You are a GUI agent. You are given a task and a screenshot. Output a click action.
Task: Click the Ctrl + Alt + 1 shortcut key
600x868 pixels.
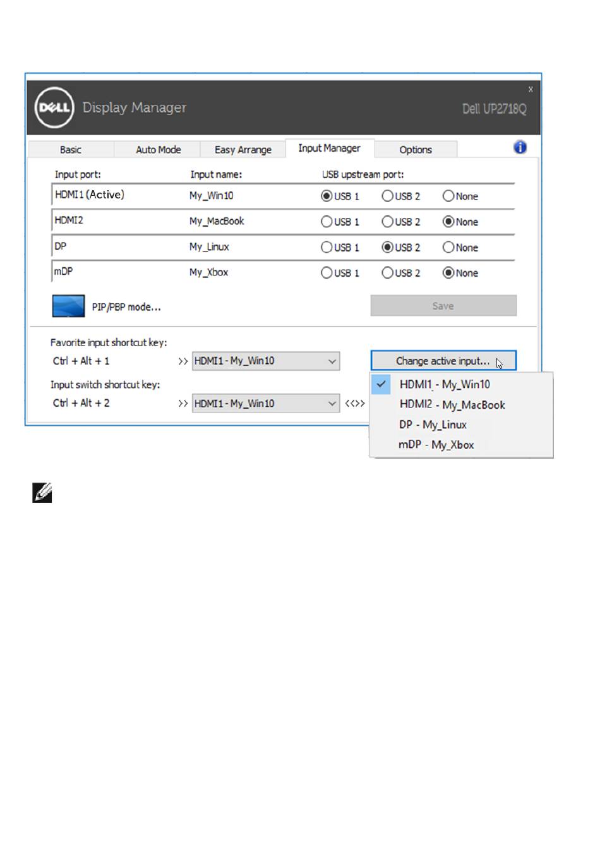(x=81, y=361)
